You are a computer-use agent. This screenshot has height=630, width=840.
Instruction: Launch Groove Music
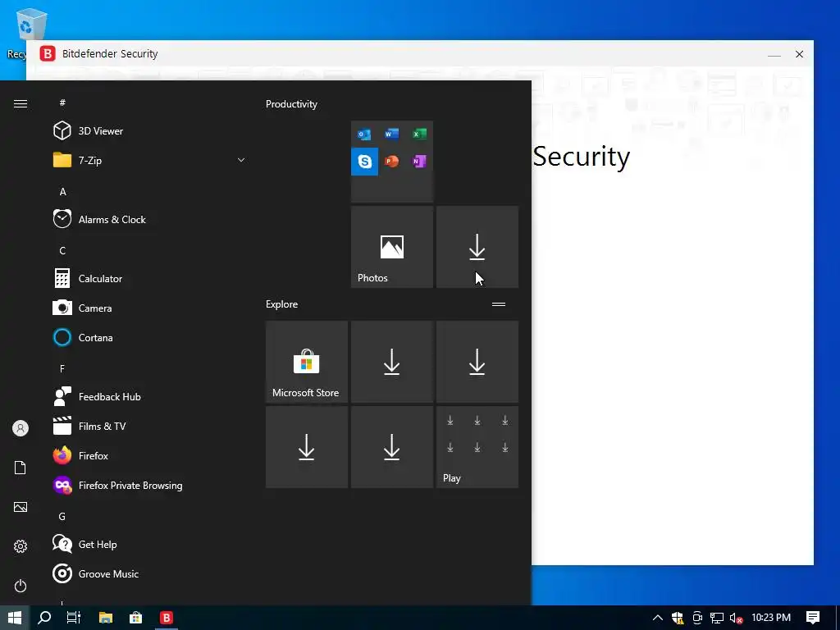(148, 573)
